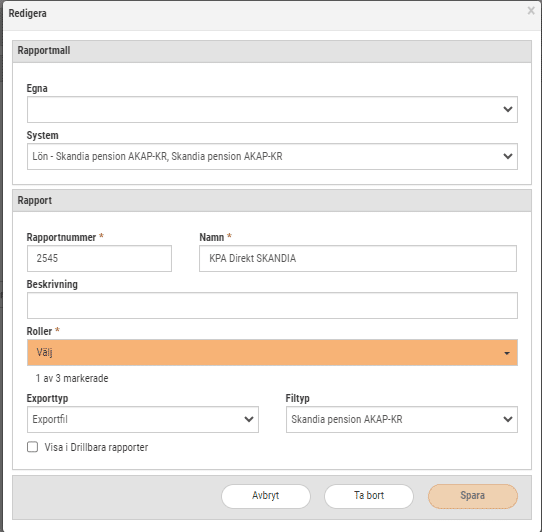Focus the Rapportnummer field containing 2545

tap(99, 258)
